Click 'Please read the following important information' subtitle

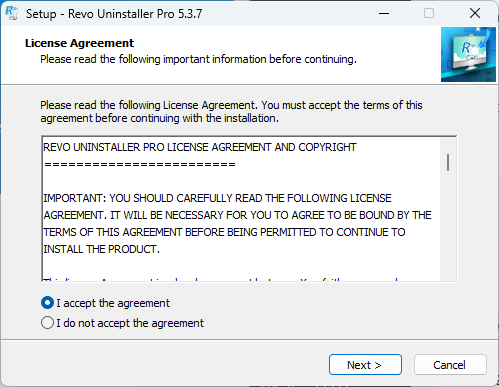point(198,59)
